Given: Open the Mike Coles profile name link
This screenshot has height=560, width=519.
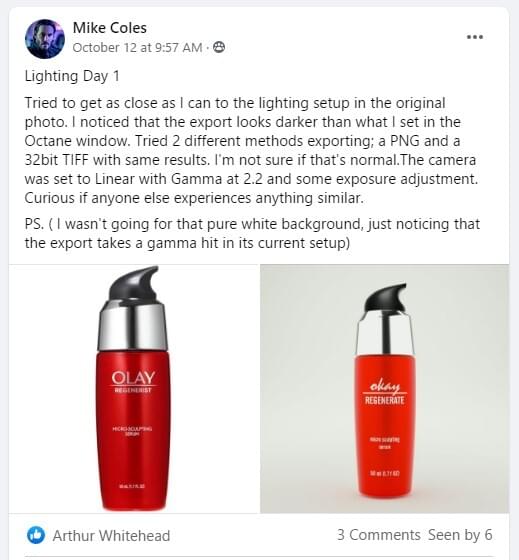Looking at the screenshot, I should tap(110, 28).
